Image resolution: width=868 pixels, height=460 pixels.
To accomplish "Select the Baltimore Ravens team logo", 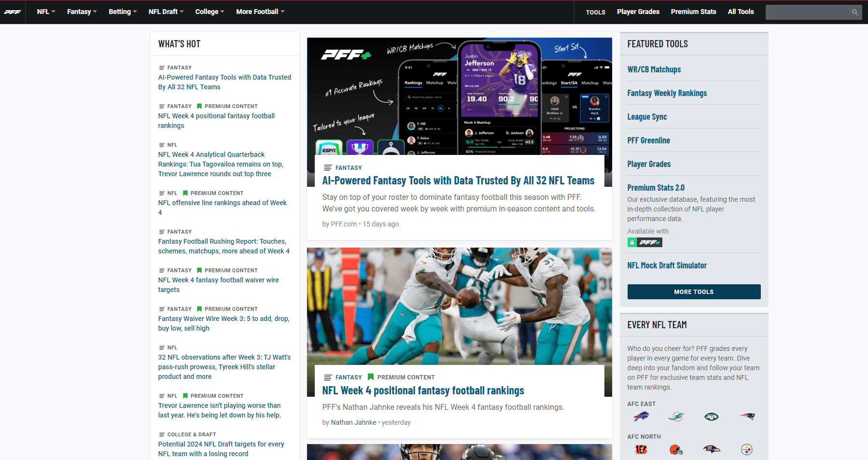I will (712, 449).
